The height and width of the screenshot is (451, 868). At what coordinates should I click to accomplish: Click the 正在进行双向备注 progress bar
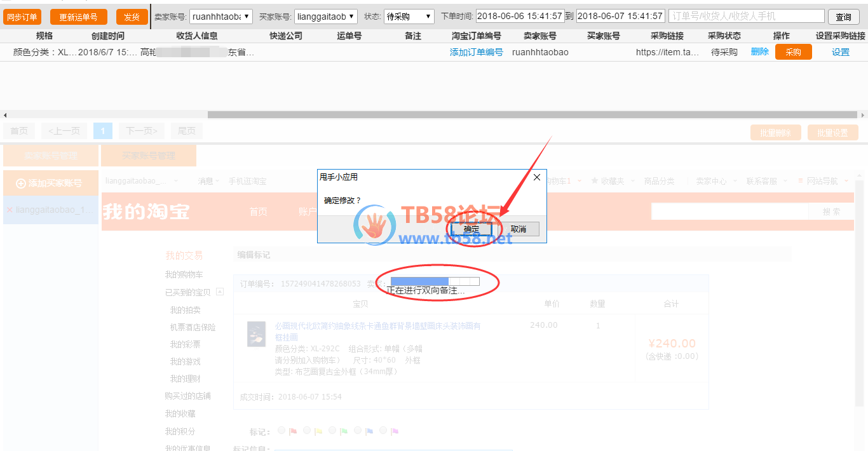[435, 281]
